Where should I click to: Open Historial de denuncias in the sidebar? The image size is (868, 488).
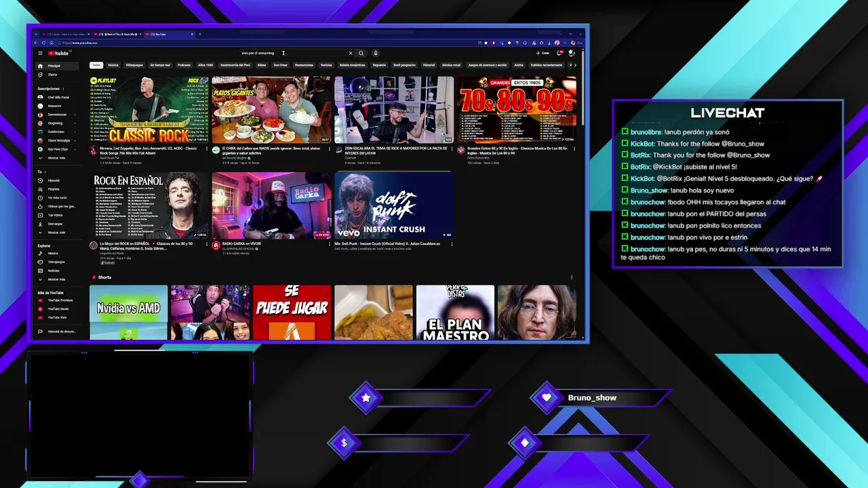(57, 331)
